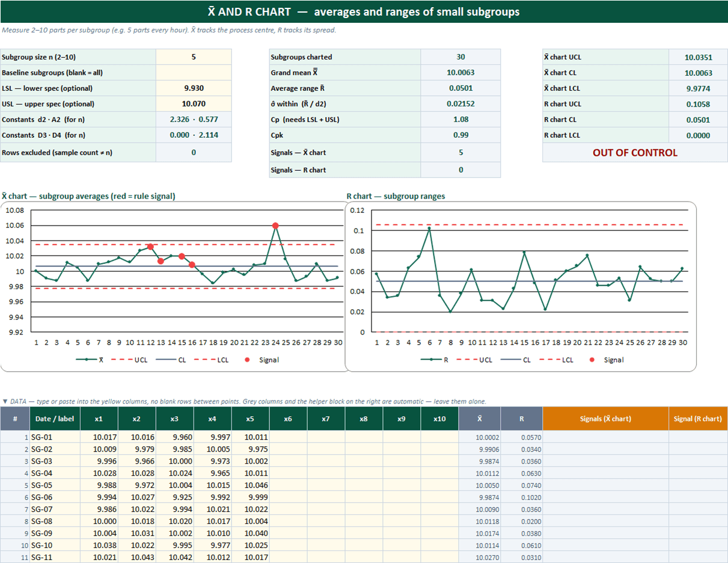Image resolution: width=728 pixels, height=563 pixels.
Task: Click the D3 · D4 constants value cell
Action: coord(194,135)
